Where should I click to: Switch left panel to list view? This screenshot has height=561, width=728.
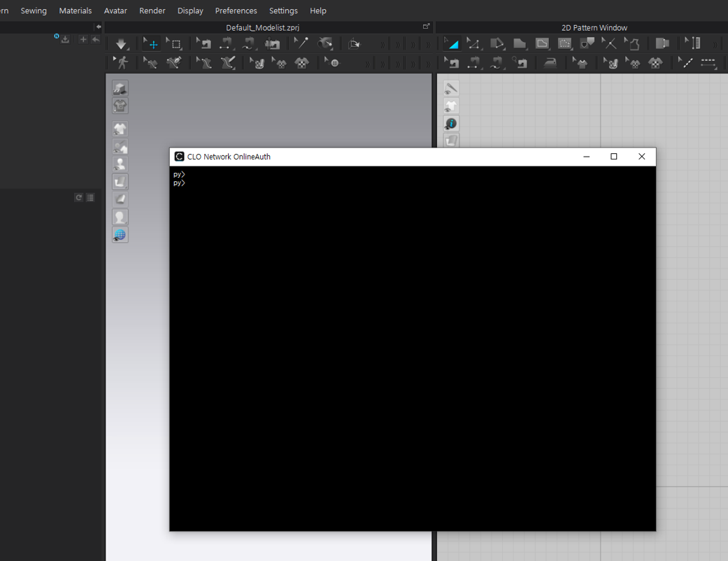(90, 197)
